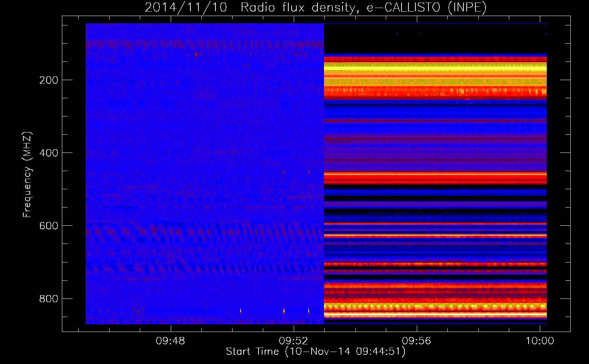Click time tick label "09:56"
Viewport: 589px width, 364px height.
click(x=416, y=341)
